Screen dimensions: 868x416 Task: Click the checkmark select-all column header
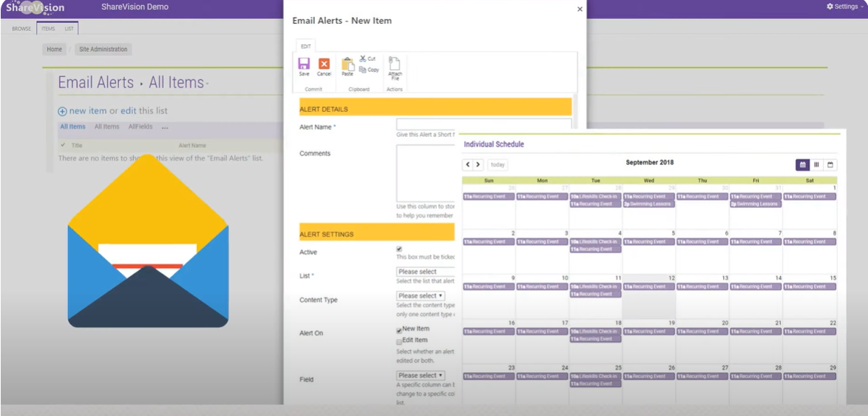tap(63, 145)
